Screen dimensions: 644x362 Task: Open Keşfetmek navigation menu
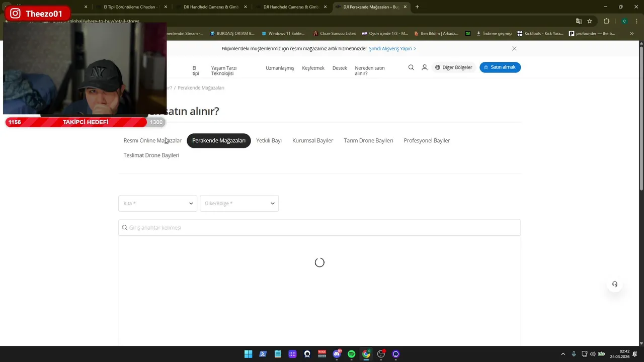coord(313,68)
